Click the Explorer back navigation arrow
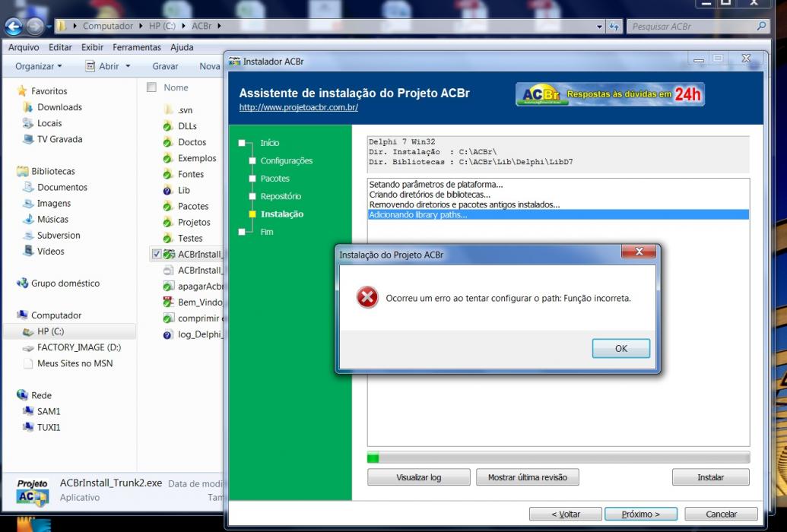This screenshot has height=532, width=787. pyautogui.click(x=14, y=26)
